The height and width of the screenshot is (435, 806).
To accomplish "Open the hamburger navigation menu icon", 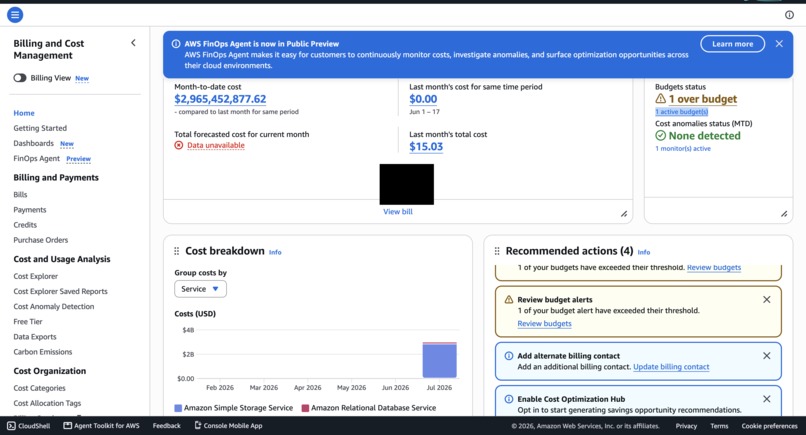I will 15,15.
